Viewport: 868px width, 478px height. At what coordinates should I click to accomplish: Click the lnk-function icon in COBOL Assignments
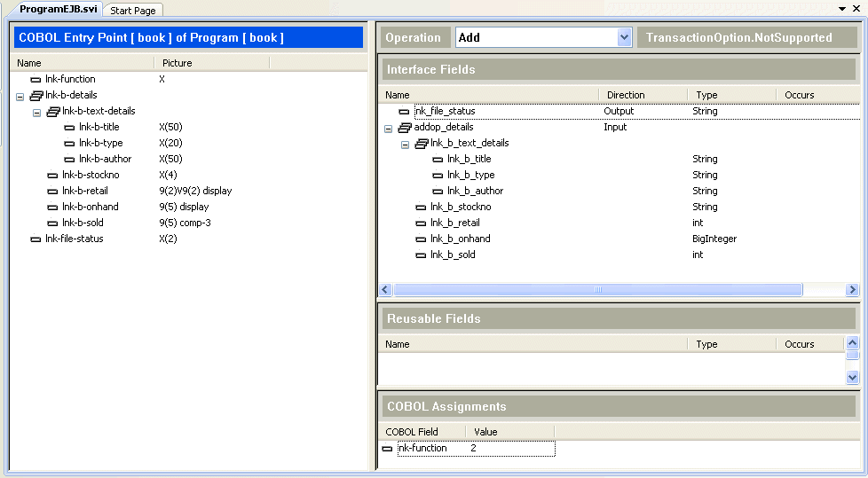tap(387, 449)
